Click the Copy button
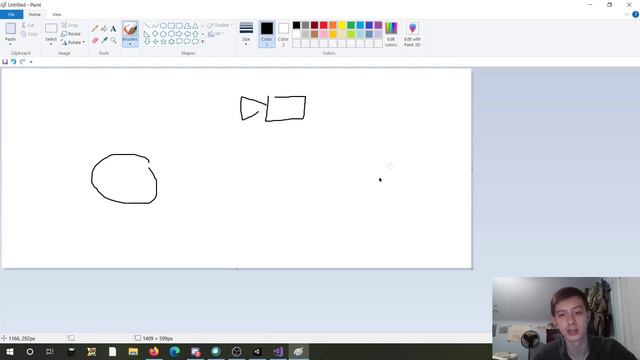The width and height of the screenshot is (640, 360). pos(29,34)
